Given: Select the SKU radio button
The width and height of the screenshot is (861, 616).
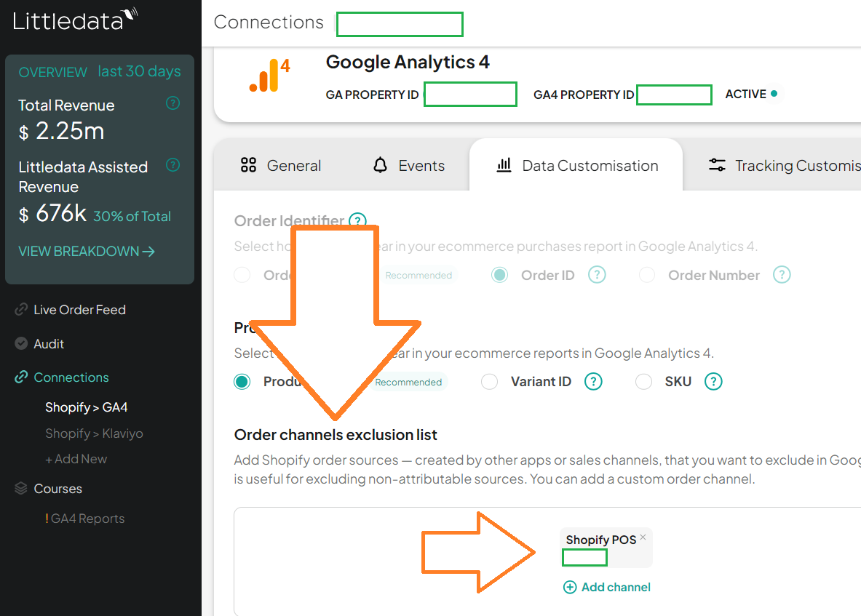Looking at the screenshot, I should tap(643, 381).
